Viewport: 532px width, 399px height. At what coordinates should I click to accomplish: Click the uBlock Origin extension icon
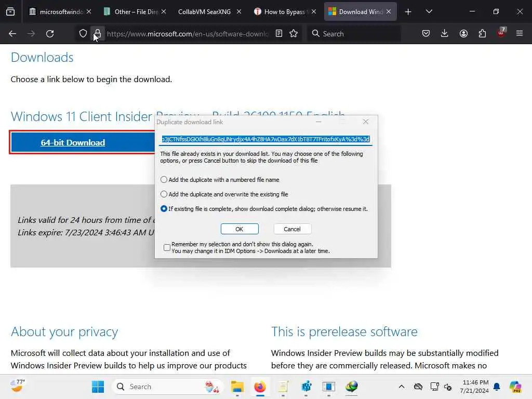[x=501, y=33]
